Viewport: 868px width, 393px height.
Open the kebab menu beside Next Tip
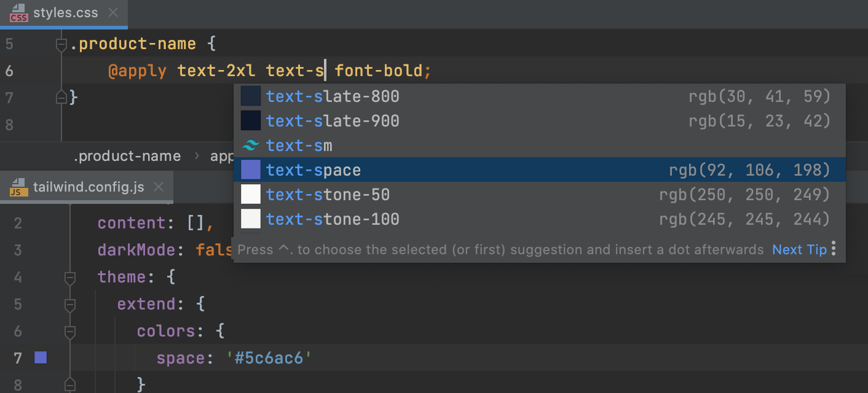(834, 249)
